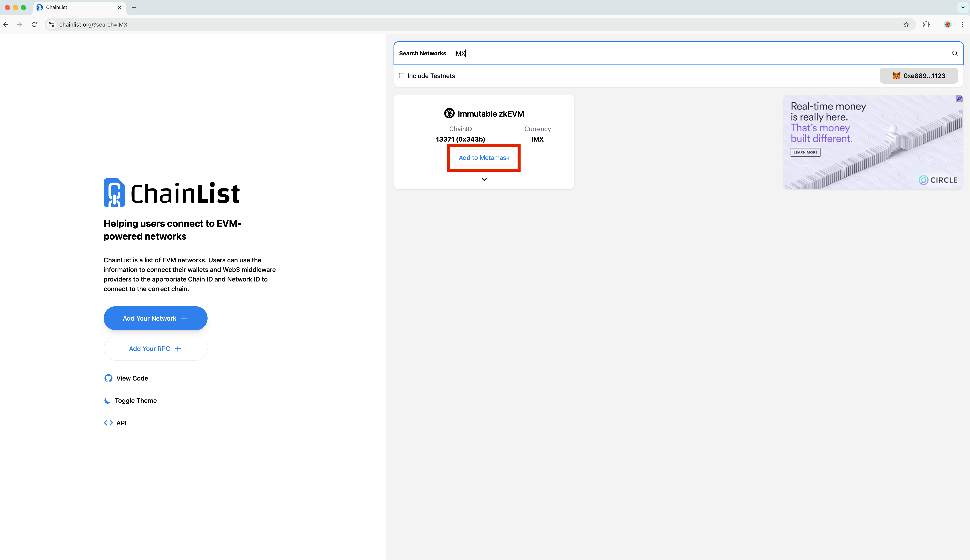The height and width of the screenshot is (560, 970).
Task: Reload the ChainList page
Action: click(x=34, y=25)
